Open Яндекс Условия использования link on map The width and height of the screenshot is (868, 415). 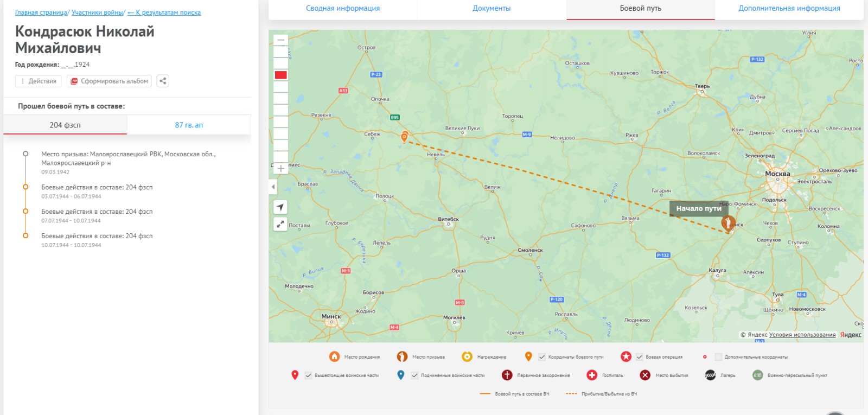pyautogui.click(x=802, y=335)
